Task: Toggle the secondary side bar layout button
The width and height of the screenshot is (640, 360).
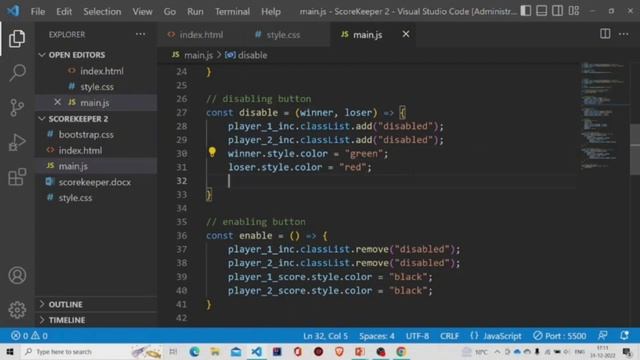Action: pyautogui.click(x=558, y=11)
